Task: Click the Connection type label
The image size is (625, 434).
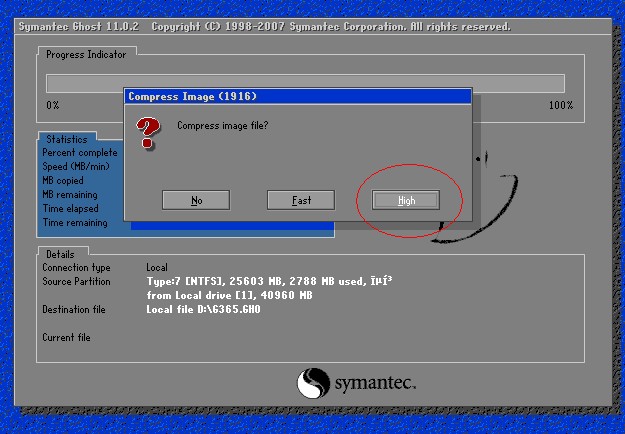Action: [x=76, y=268]
